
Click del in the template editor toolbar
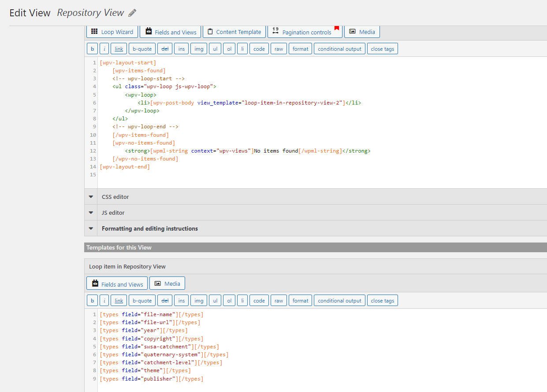point(165,301)
